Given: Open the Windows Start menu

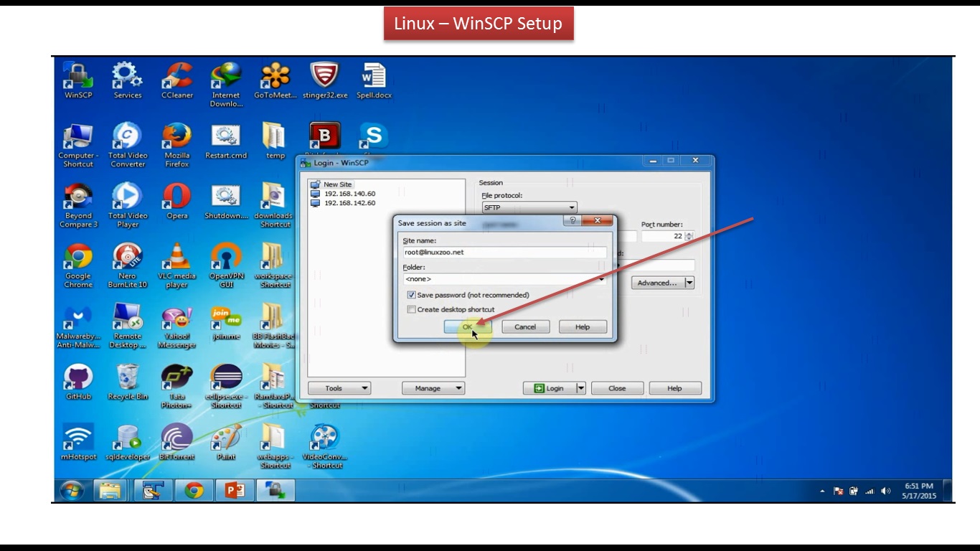Looking at the screenshot, I should pyautogui.click(x=72, y=491).
